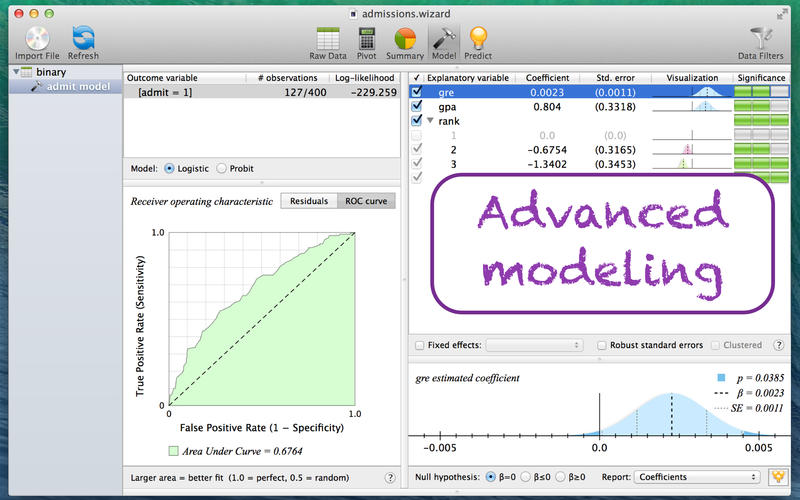Click the gre significance bar indicator
This screenshot has width=800, height=500.
point(760,92)
